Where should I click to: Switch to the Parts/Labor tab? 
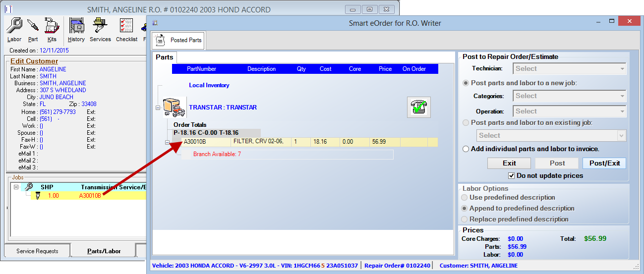tap(104, 251)
